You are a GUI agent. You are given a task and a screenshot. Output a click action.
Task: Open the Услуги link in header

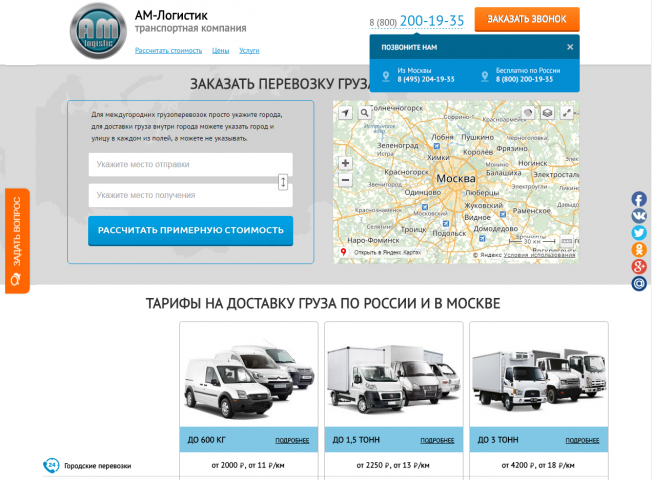249,50
